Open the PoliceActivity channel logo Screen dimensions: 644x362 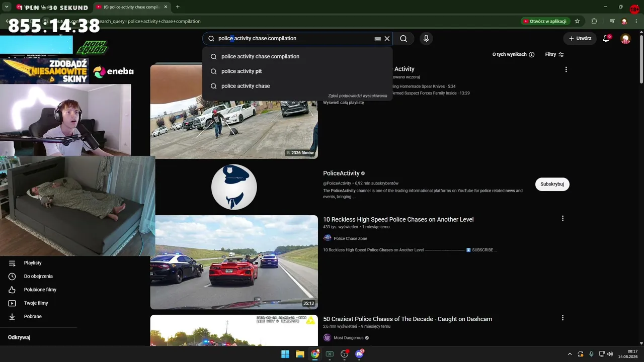click(x=234, y=187)
